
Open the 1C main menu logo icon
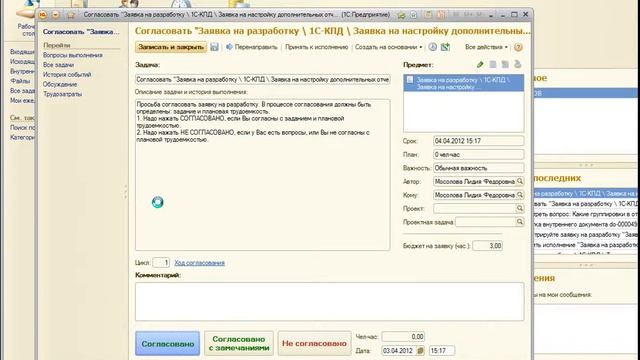(x=42, y=15)
